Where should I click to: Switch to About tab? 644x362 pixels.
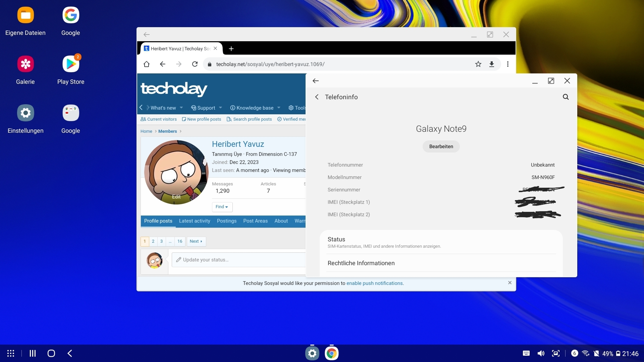281,221
